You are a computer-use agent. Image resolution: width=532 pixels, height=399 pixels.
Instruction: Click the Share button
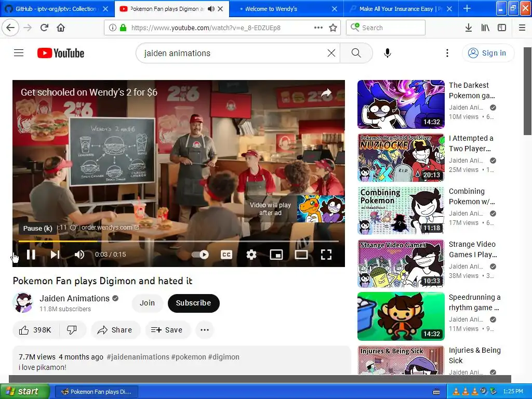pos(115,330)
